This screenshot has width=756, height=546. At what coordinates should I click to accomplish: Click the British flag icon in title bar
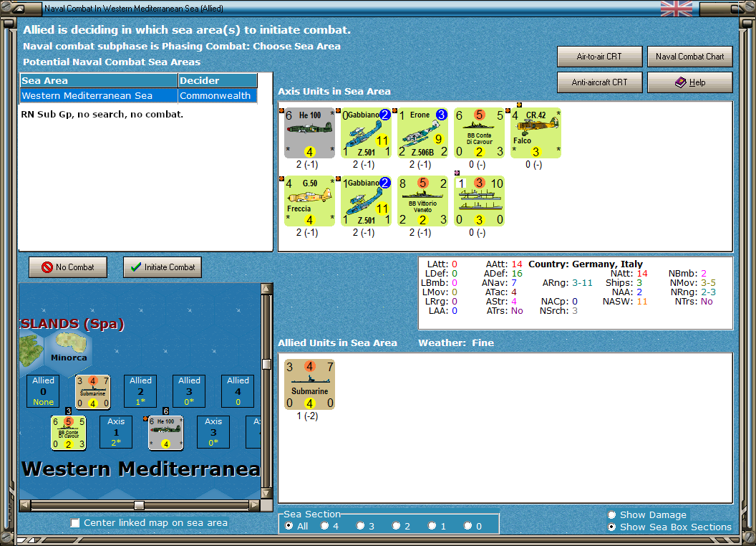pyautogui.click(x=677, y=8)
